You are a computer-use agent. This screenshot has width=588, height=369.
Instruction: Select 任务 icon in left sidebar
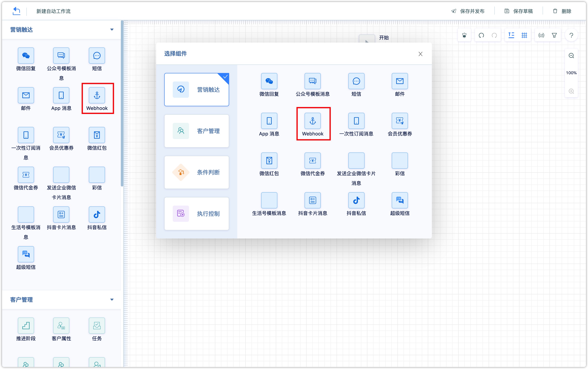[97, 326]
